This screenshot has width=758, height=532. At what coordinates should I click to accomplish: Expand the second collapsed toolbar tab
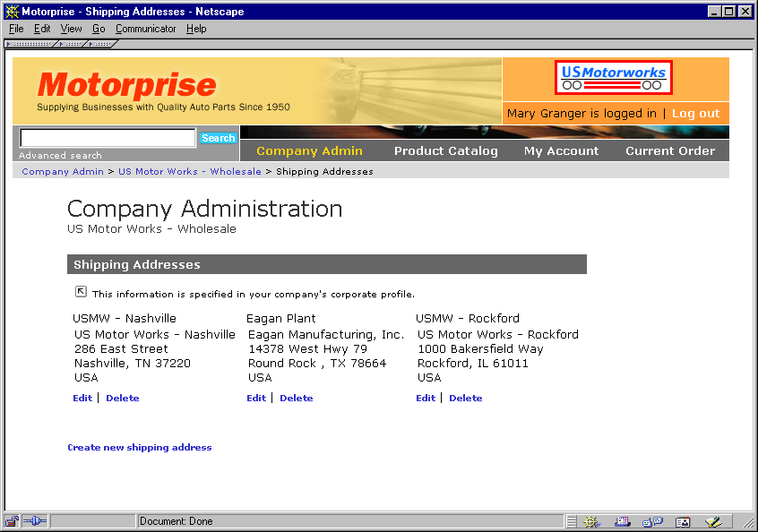pyautogui.click(x=72, y=44)
